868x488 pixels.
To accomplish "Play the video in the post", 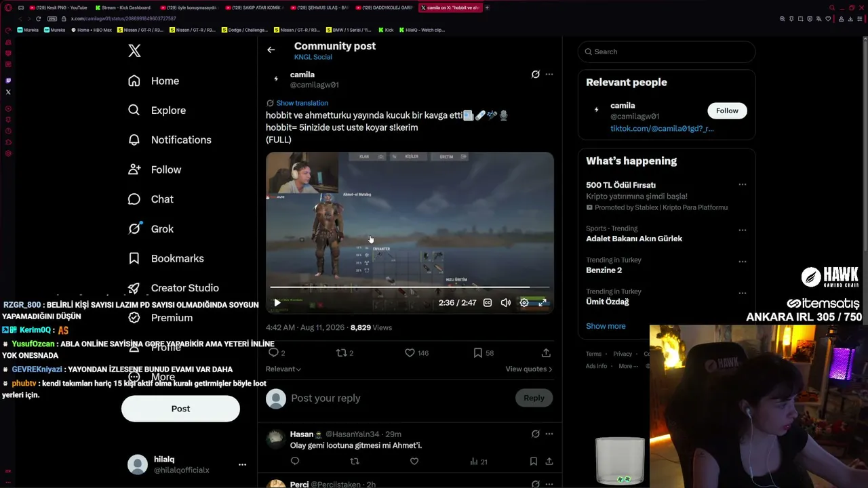I will (277, 303).
